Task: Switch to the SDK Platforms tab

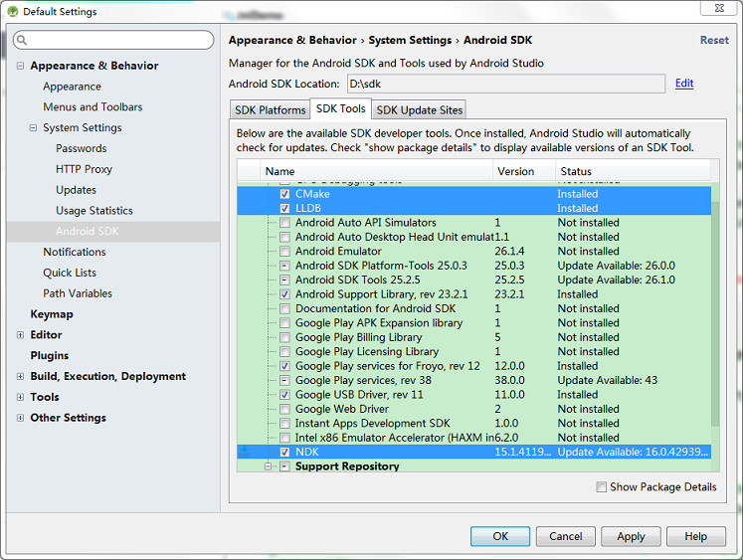Action: click(x=270, y=110)
